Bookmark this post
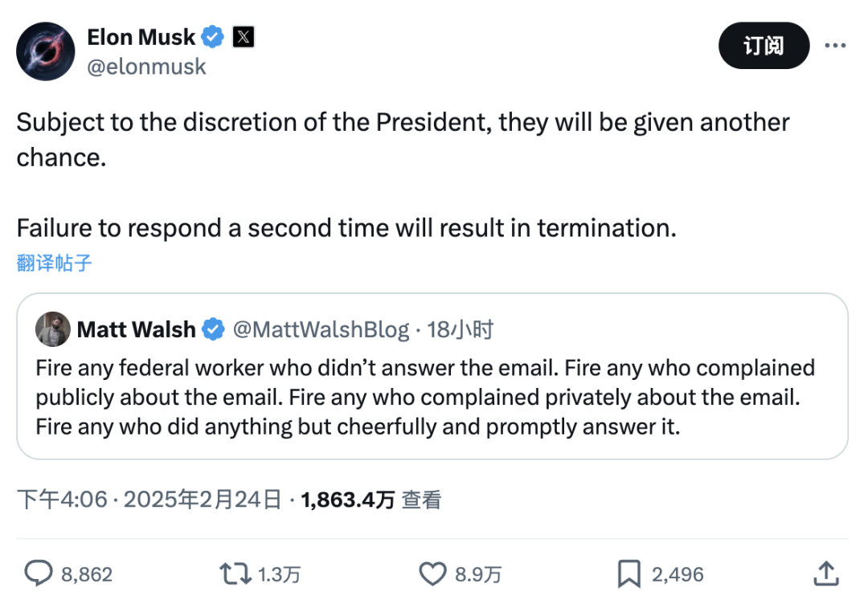Viewport: 868px width, 604px height. 628,573
